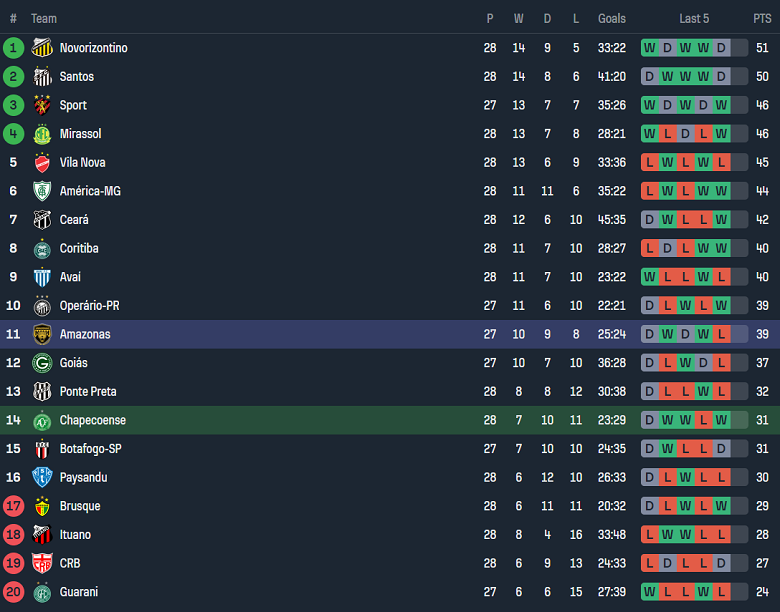
Task: Click the red position 17 badge for Brusque
Action: (14, 506)
